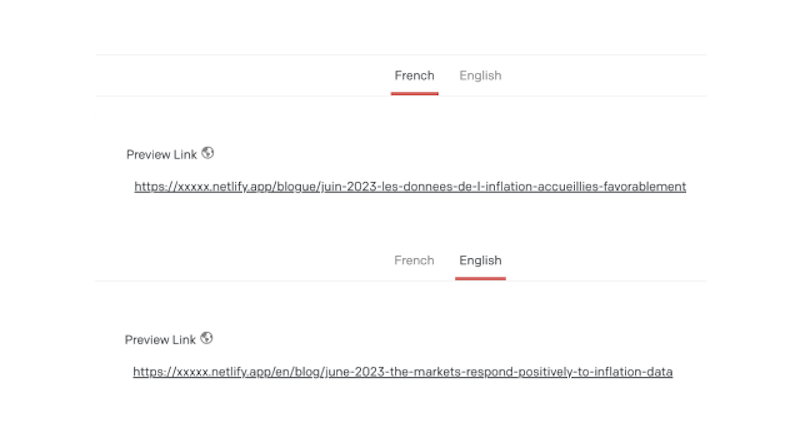The width and height of the screenshot is (800, 438).
Task: Select the active English tab in the lower tab bar
Action: [x=480, y=260]
